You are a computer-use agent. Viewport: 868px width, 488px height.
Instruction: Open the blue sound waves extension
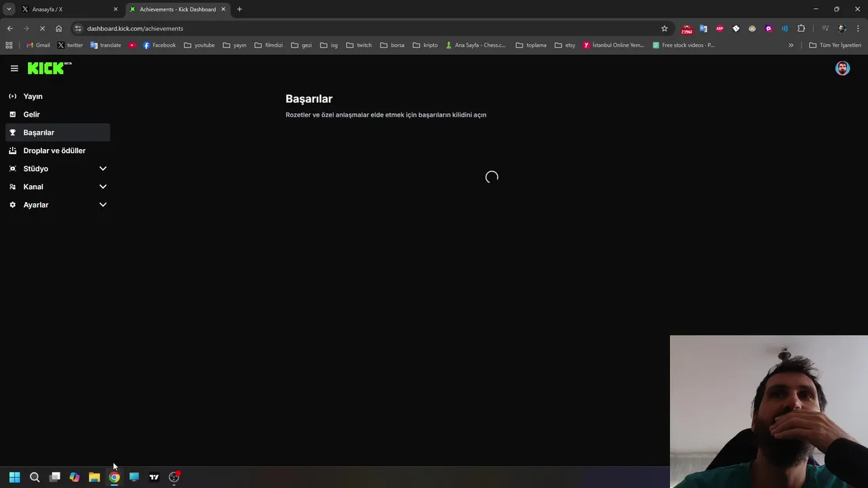pyautogui.click(x=785, y=28)
